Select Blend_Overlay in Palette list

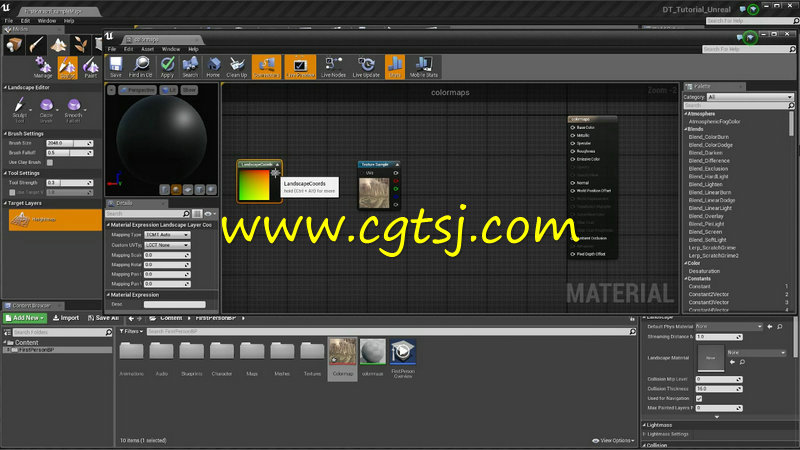pyautogui.click(x=706, y=216)
